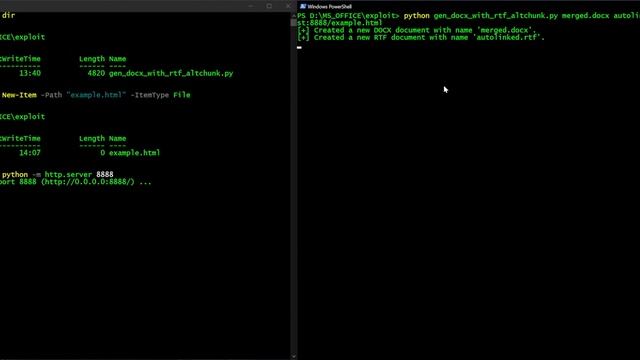Click the -ItemType parameter text

(x=149, y=95)
